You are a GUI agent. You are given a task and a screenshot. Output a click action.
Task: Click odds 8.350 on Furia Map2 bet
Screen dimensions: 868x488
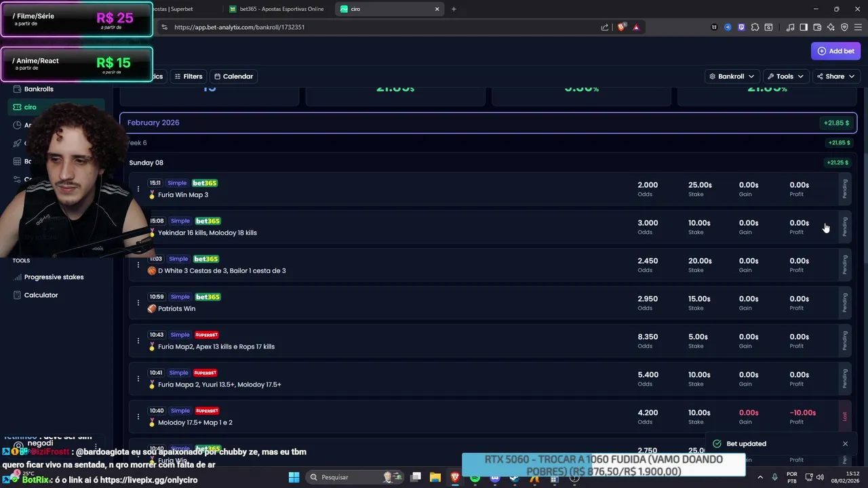(x=648, y=337)
